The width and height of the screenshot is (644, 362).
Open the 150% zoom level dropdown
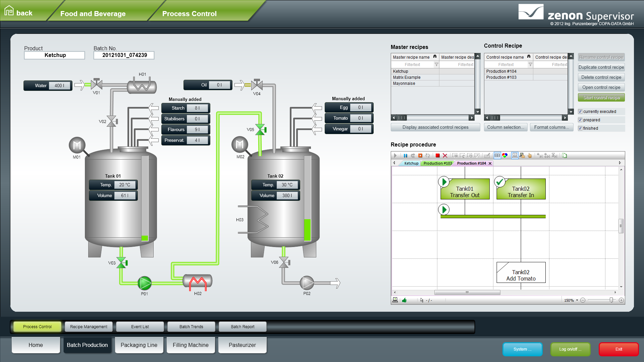coord(577,300)
